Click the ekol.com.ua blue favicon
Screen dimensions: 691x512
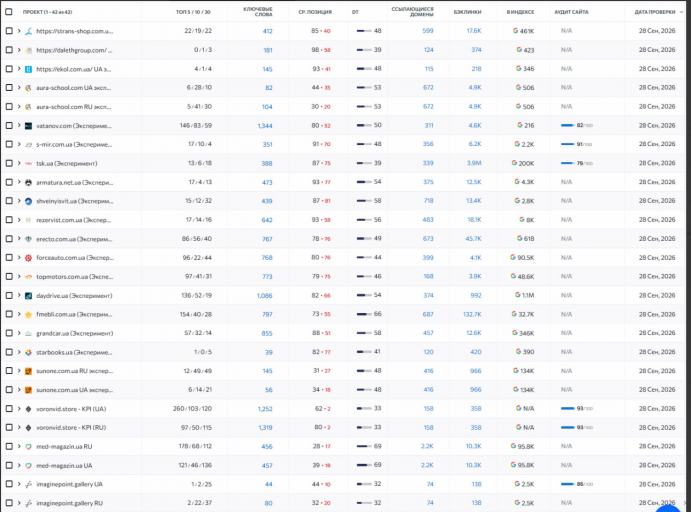click(x=28, y=69)
